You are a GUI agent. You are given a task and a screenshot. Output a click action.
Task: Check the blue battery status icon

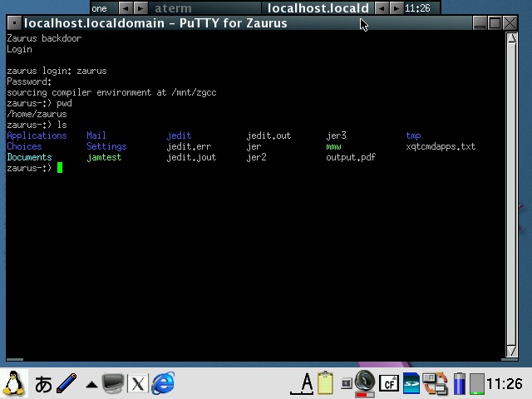[x=459, y=383]
